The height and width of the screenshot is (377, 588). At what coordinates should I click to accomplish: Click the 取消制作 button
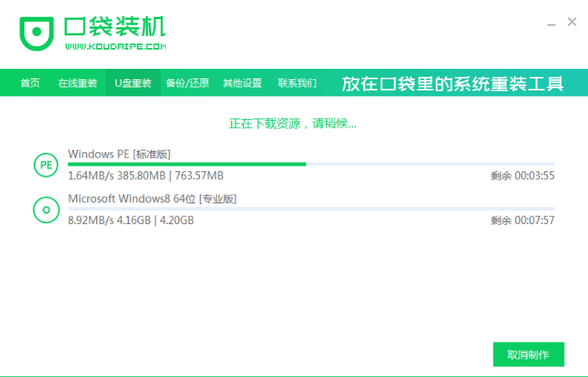pos(528,354)
